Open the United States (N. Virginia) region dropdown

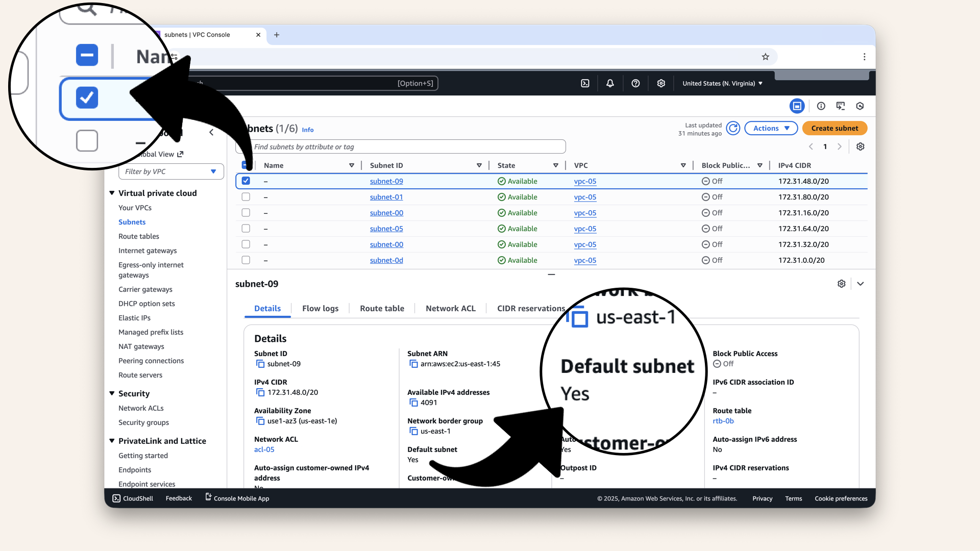722,83
